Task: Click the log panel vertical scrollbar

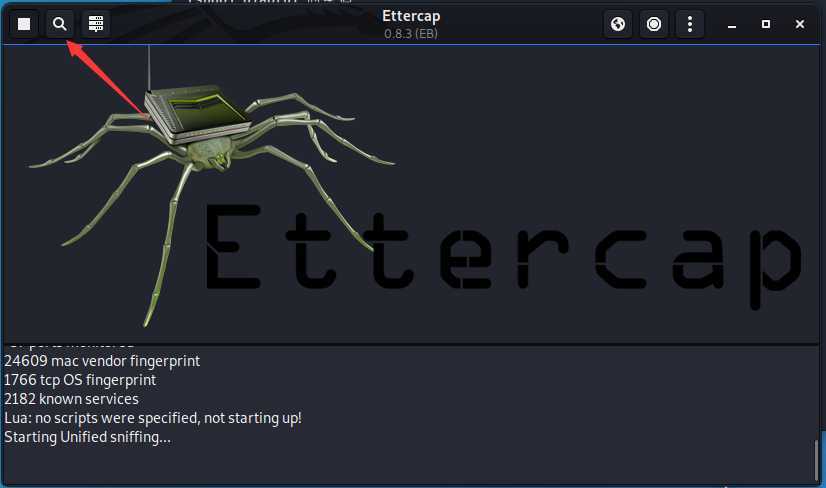Action: pyautogui.click(x=817, y=460)
